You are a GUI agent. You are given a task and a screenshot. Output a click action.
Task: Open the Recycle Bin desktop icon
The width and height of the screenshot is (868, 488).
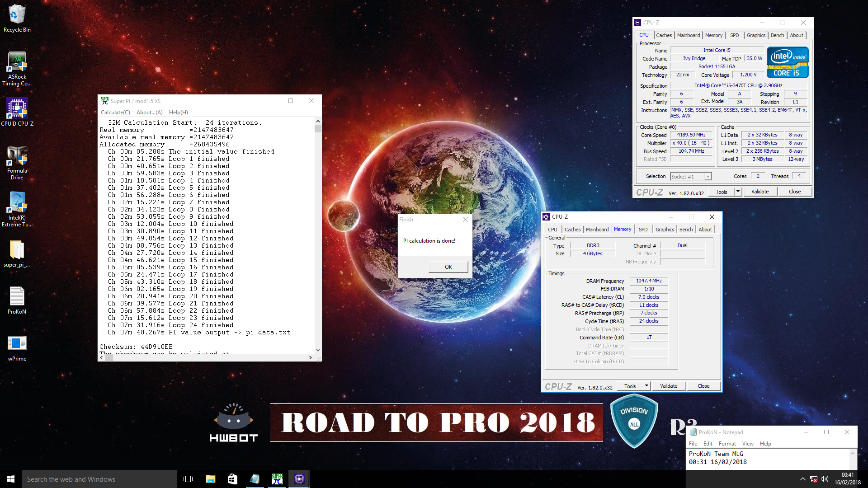point(17,18)
